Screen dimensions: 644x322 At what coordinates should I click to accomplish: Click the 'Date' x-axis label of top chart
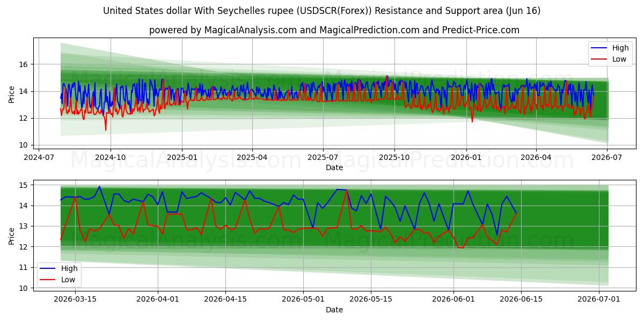(334, 167)
